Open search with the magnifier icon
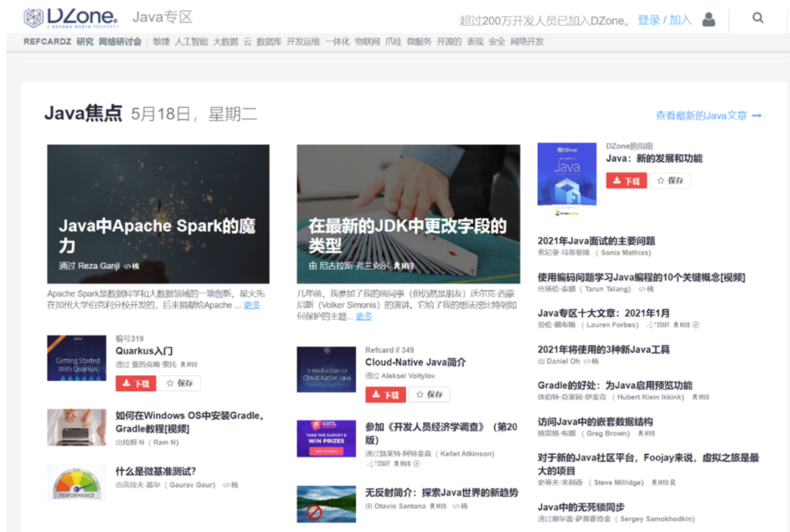Viewport: 790px width, 532px height. 758,18
